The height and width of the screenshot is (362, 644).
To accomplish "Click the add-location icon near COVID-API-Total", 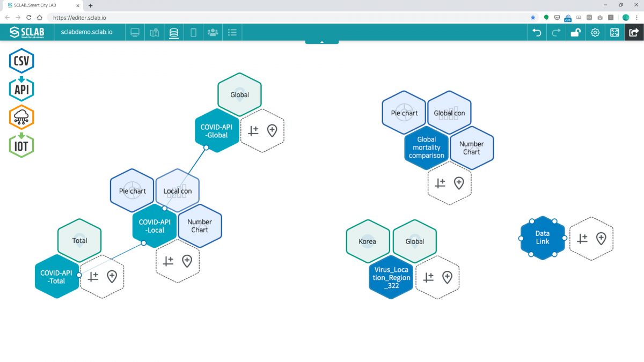I will [x=111, y=277].
